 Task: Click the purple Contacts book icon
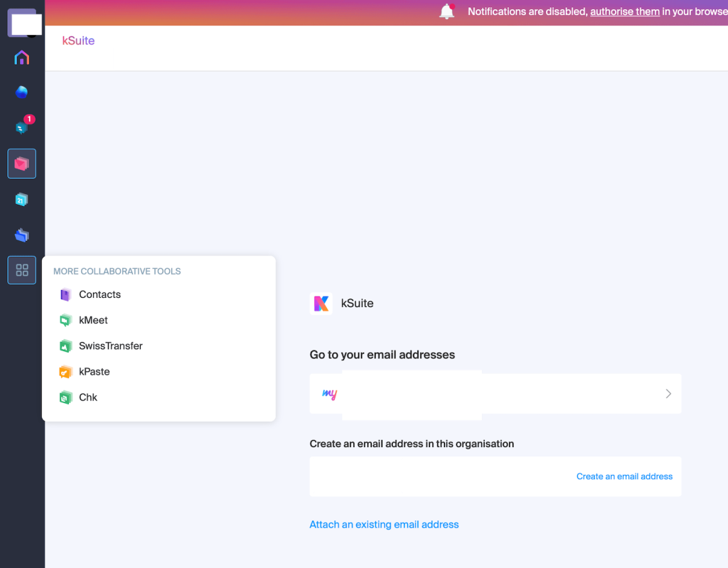click(x=65, y=294)
